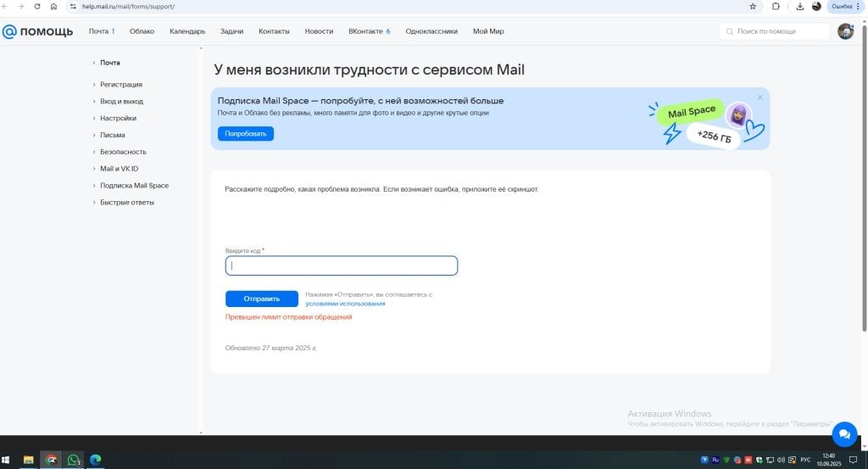Switch input language via "РУС" indicator

[x=805, y=460]
